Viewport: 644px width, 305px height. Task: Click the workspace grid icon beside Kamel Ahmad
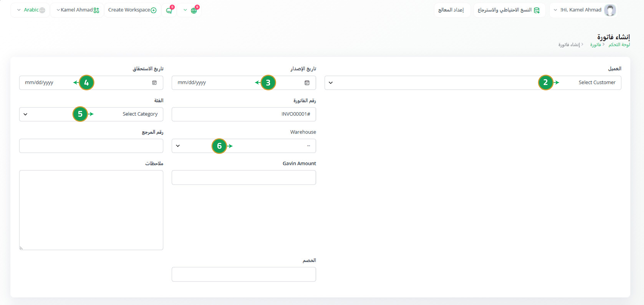(96, 10)
